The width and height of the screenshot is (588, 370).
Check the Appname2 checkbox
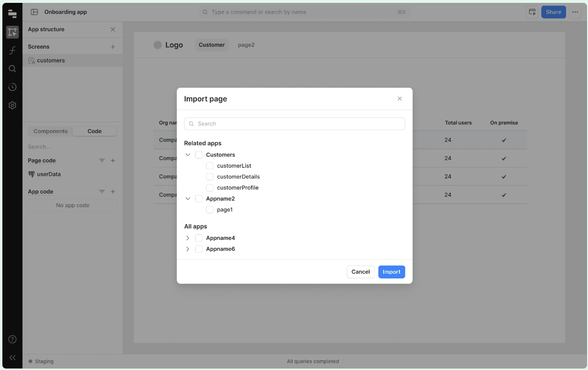198,198
